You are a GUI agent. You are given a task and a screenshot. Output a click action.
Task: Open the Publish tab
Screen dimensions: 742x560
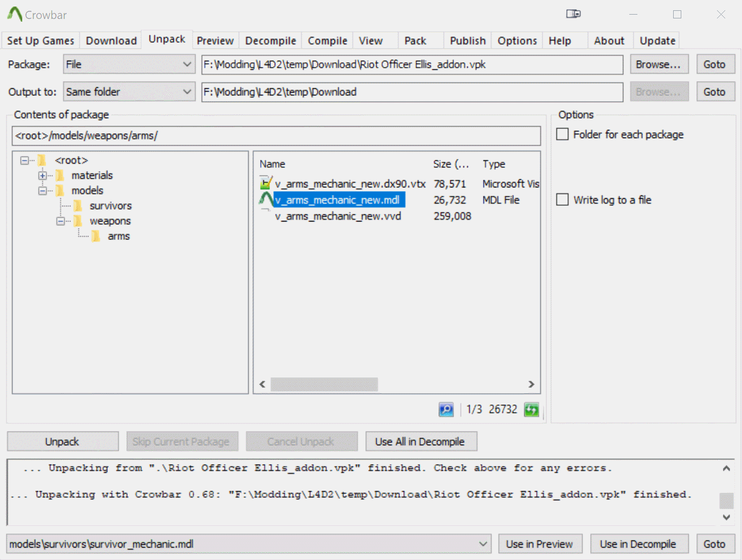click(x=468, y=41)
